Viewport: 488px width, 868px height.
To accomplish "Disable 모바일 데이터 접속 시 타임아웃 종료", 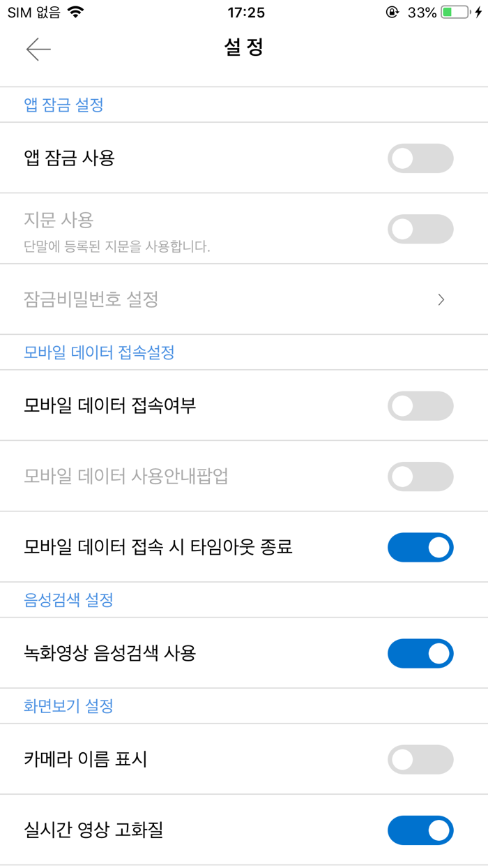I will pos(420,547).
